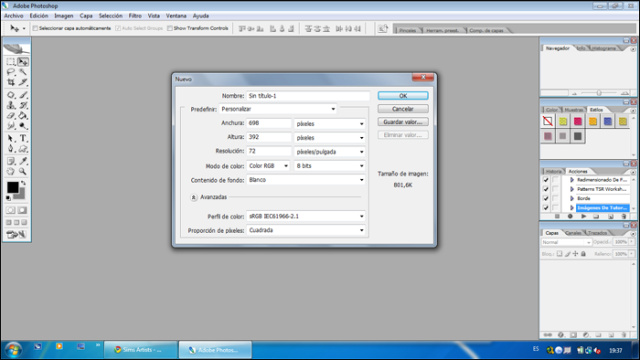This screenshot has width=640, height=360.
Task: Click the Anchura width input field
Action: click(x=269, y=123)
